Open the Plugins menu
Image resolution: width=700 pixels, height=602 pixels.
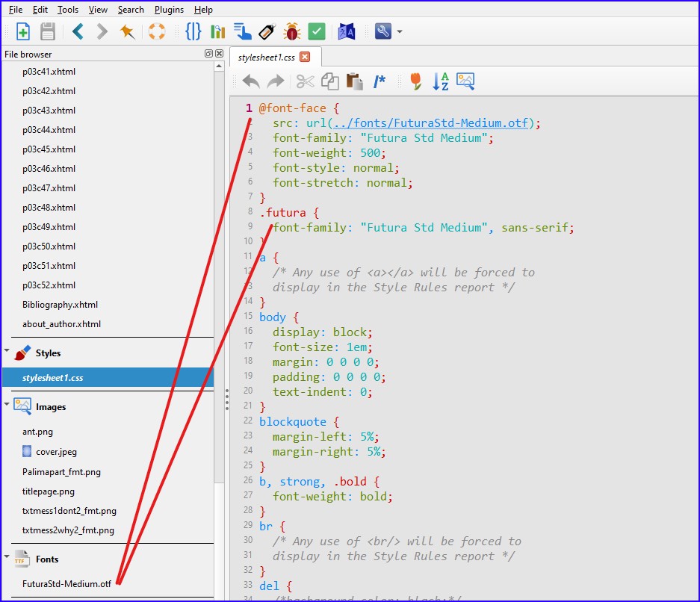coord(169,10)
